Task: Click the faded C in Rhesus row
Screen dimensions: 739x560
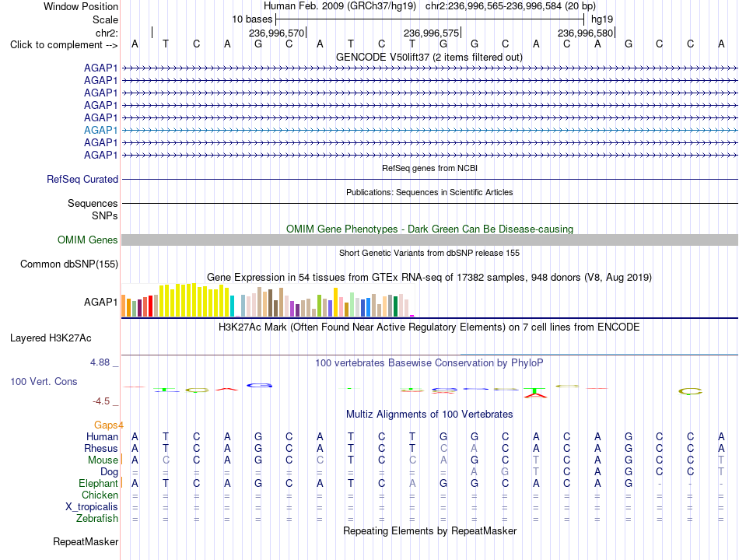Action: click(x=443, y=448)
